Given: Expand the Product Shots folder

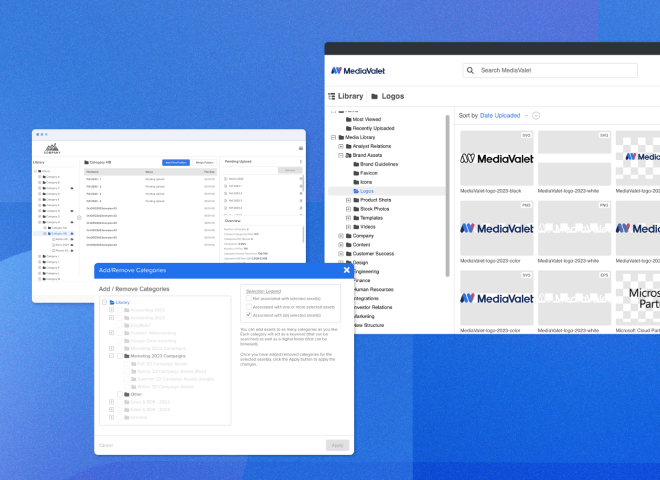Looking at the screenshot, I should pyautogui.click(x=349, y=200).
